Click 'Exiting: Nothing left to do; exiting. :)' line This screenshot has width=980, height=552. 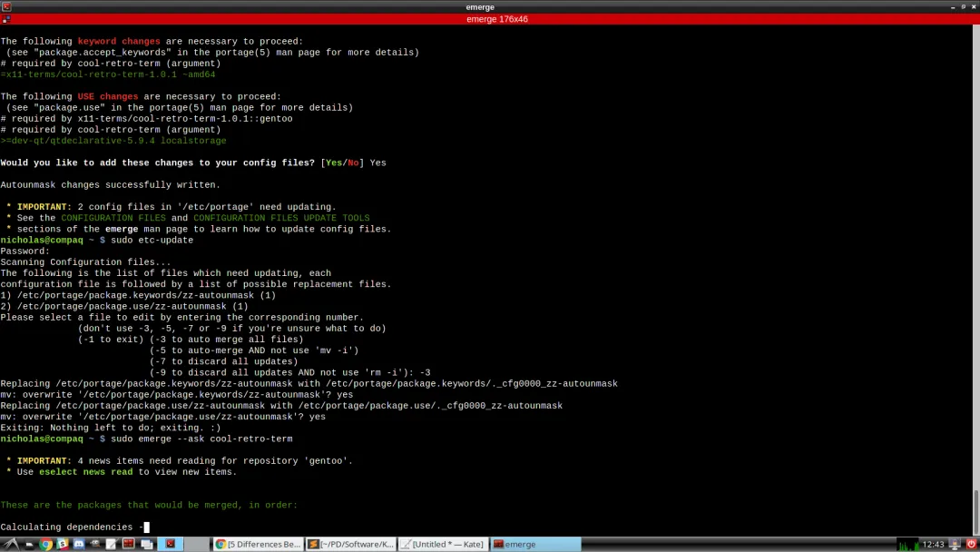(x=110, y=429)
